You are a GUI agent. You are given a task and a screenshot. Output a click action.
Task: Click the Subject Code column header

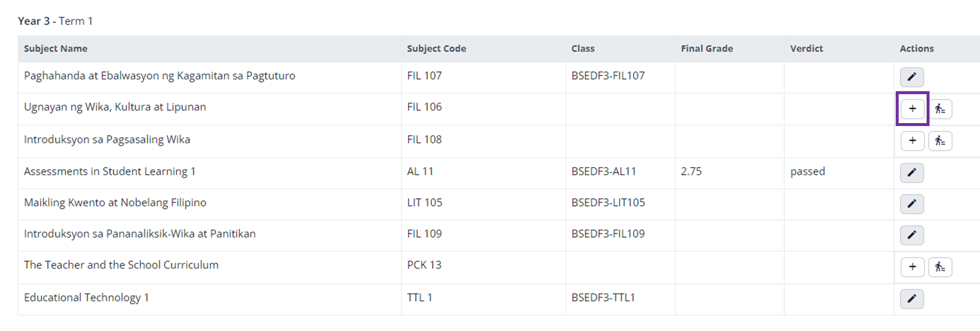click(436, 49)
